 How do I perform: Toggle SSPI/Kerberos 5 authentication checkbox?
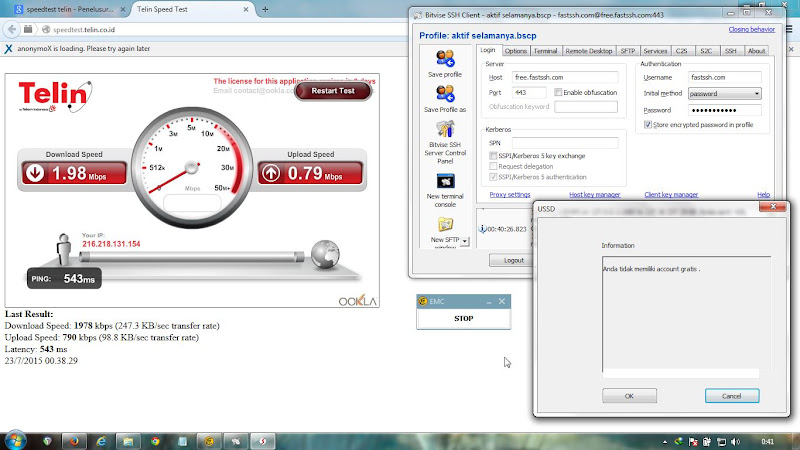493,177
